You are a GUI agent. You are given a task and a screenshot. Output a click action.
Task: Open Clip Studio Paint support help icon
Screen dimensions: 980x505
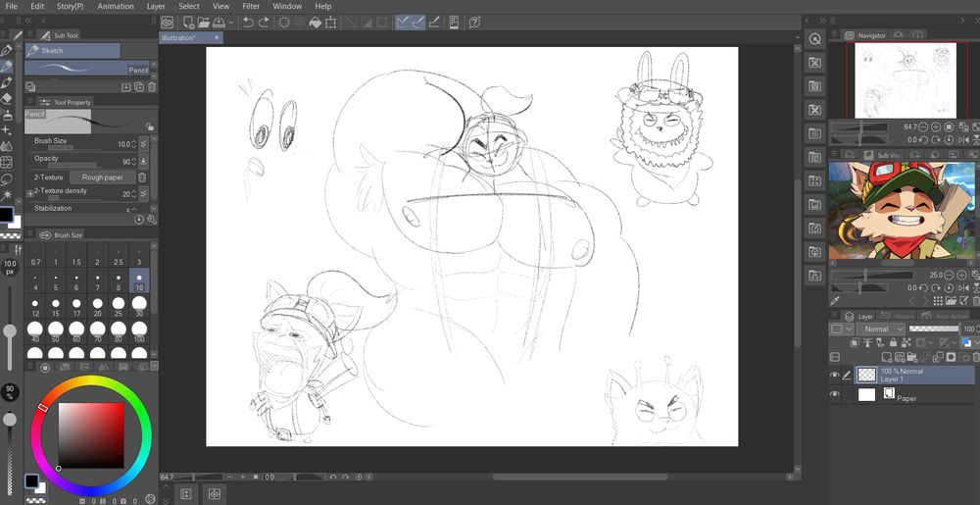click(474, 23)
